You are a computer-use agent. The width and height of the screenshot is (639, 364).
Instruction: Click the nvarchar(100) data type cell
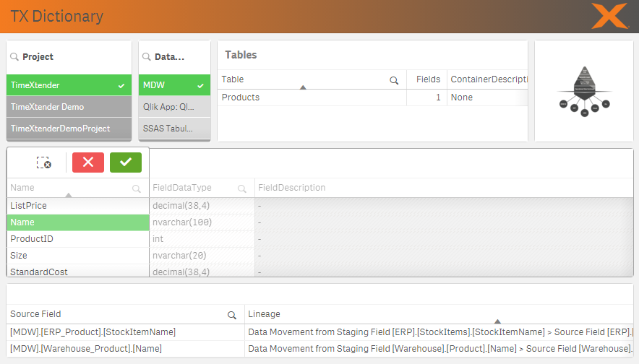point(202,222)
